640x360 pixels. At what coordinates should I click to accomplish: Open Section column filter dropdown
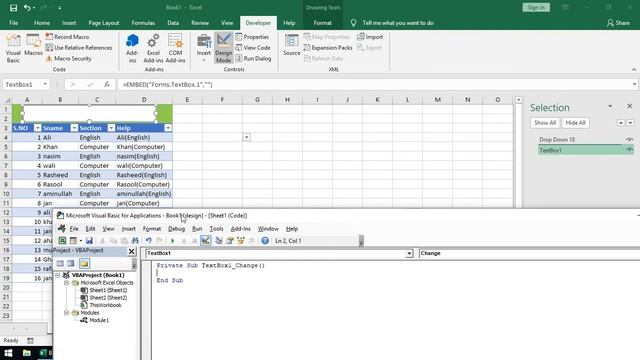tap(111, 128)
